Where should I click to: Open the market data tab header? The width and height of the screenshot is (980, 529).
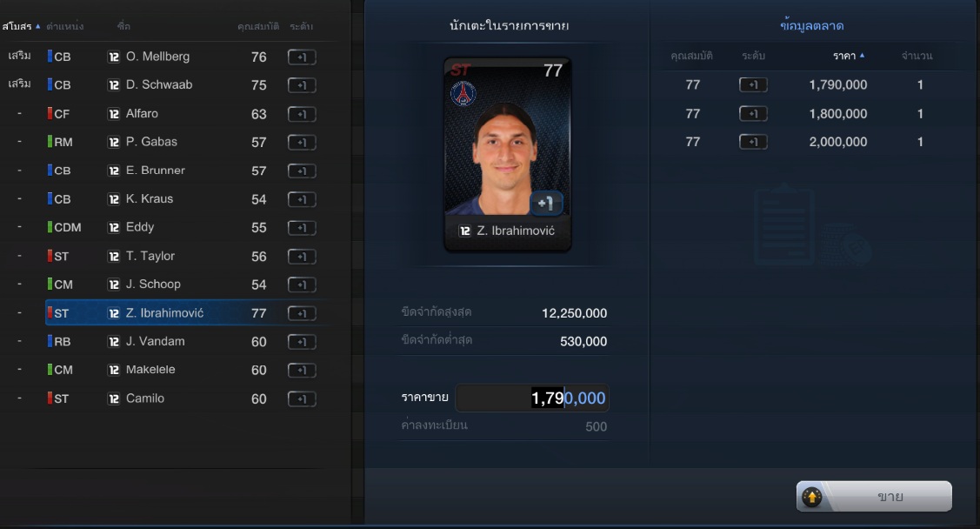(x=812, y=25)
